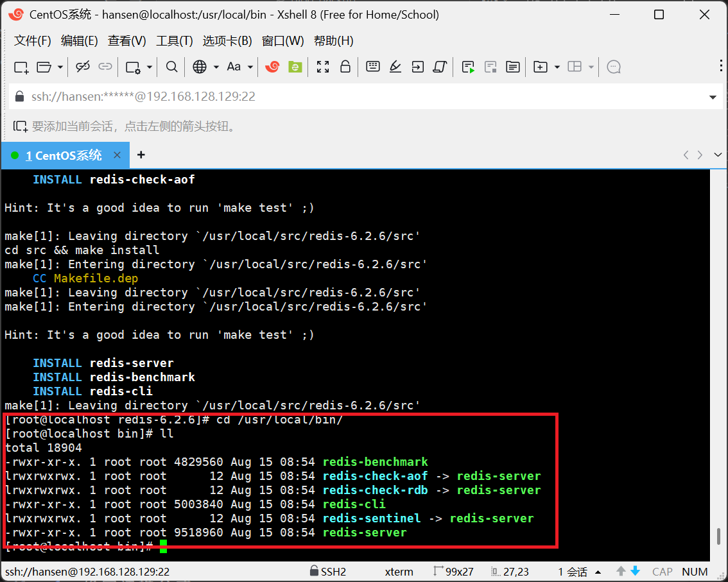Expand the address bar history dropdown
Screen dimensions: 728x582
[713, 98]
